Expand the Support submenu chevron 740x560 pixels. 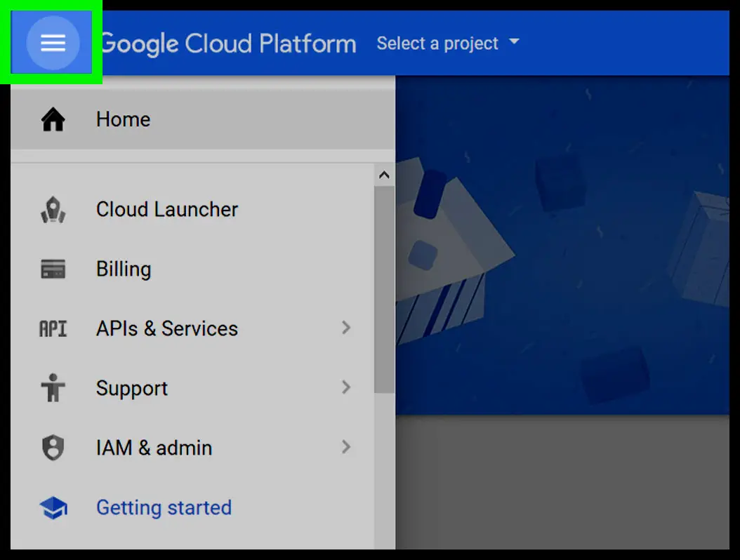[346, 387]
